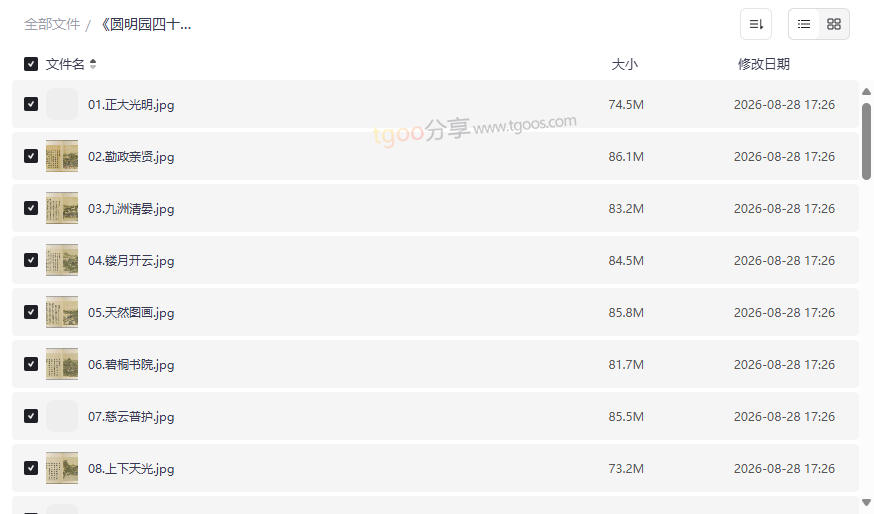Uncheck the checkbox for 03.九洲清晏.jpg

click(31, 208)
